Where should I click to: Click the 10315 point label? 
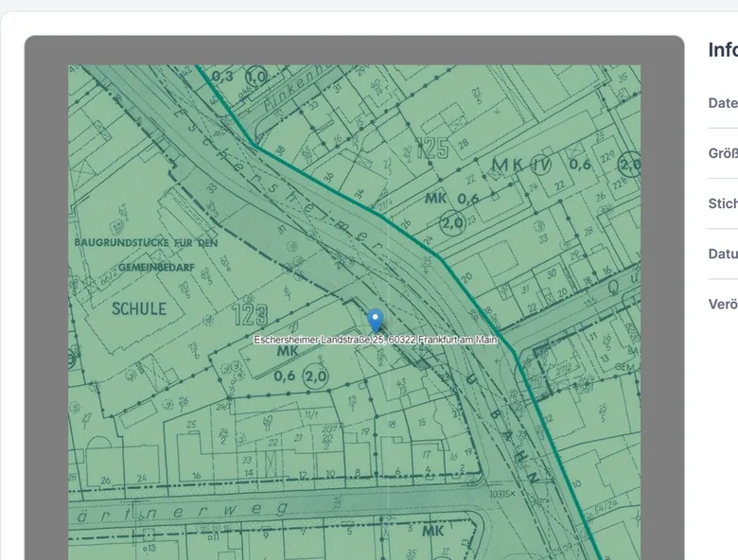click(x=502, y=494)
